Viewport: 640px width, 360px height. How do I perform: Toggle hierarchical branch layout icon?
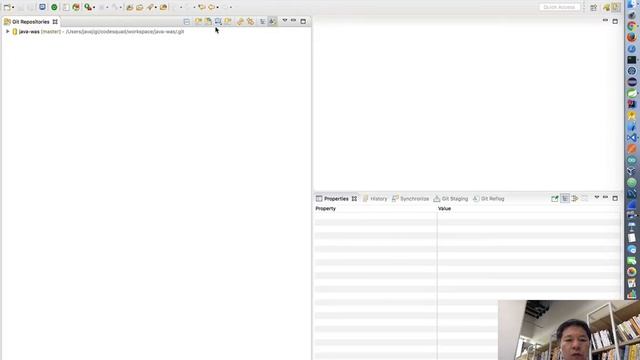262,21
